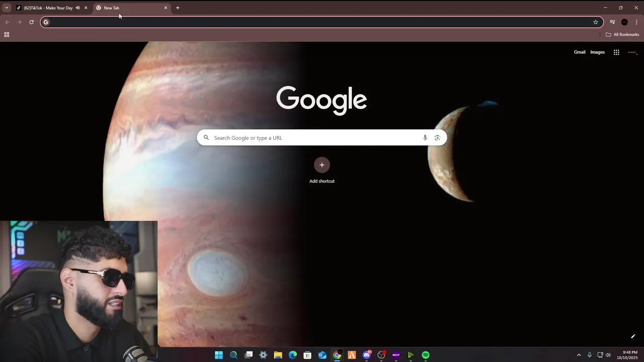Viewport: 644px width, 362px height.
Task: Launch Microsoft Edge from the taskbar
Action: point(293,355)
